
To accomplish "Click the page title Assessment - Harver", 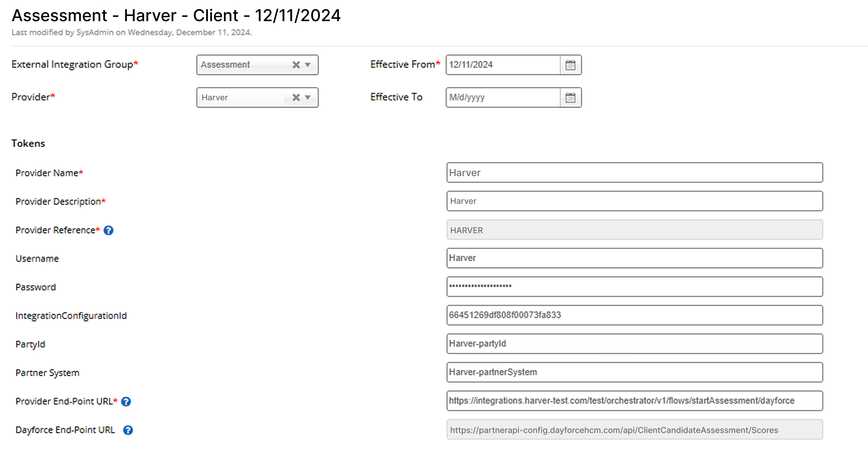I will pyautogui.click(x=176, y=15).
